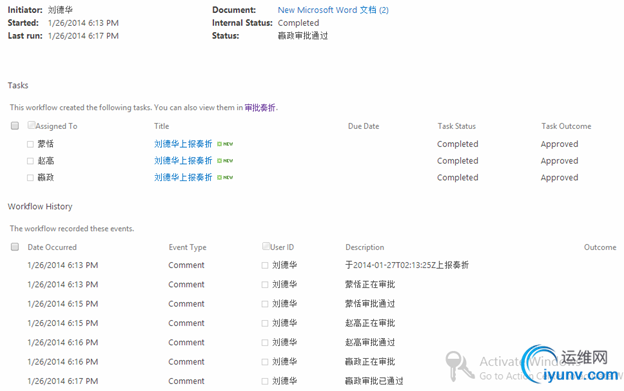Toggle the small checkbox next to Assigned To
Viewport: 624px width, 391px height.
click(x=31, y=125)
